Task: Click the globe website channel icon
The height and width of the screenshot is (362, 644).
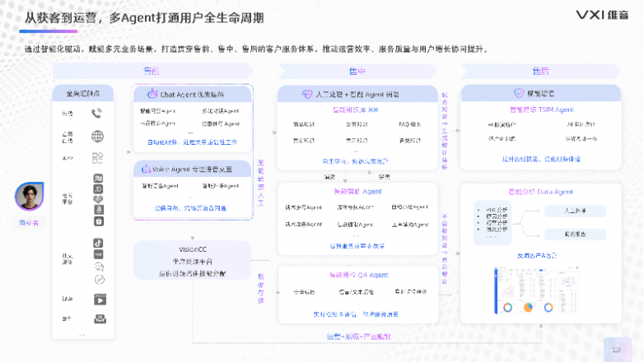Action: pyautogui.click(x=97, y=137)
